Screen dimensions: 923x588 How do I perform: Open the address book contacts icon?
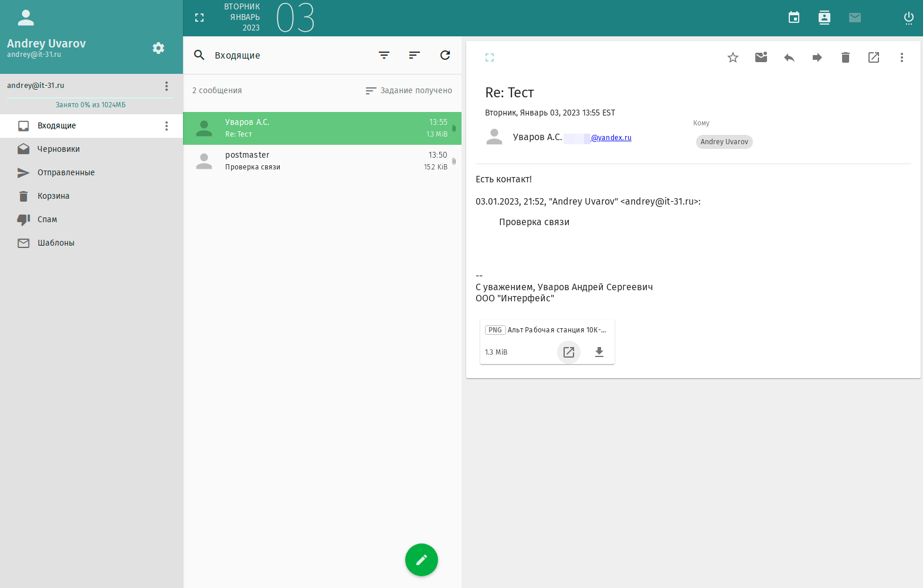[x=824, y=18]
